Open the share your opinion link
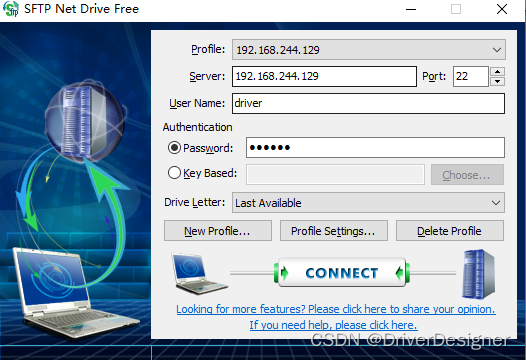526x360 pixels. (x=335, y=309)
